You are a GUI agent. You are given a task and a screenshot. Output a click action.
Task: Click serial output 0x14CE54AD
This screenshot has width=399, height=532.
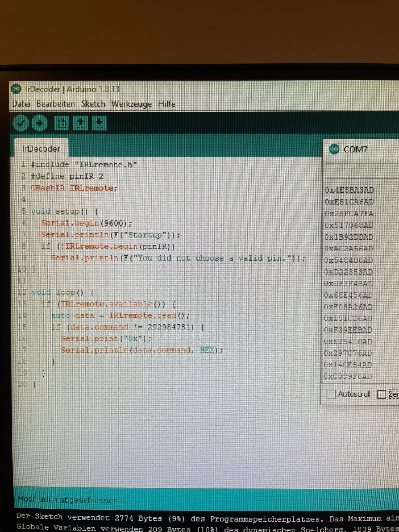click(348, 365)
